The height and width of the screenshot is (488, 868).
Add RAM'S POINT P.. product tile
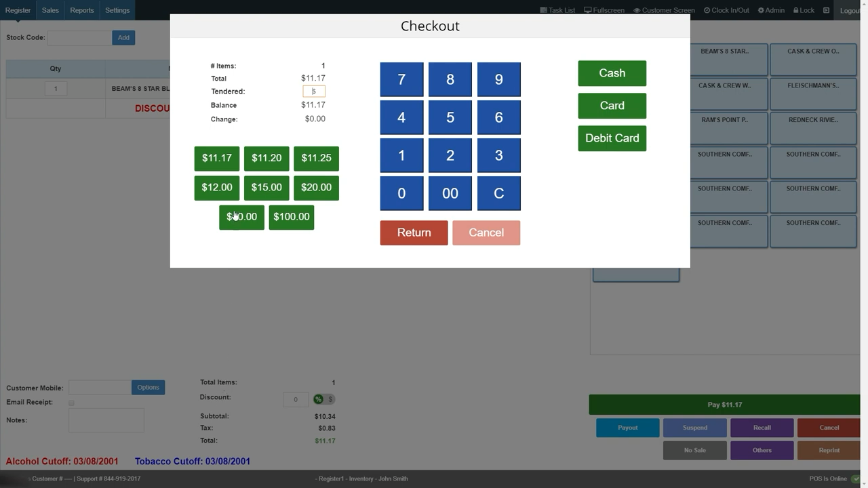click(x=729, y=129)
